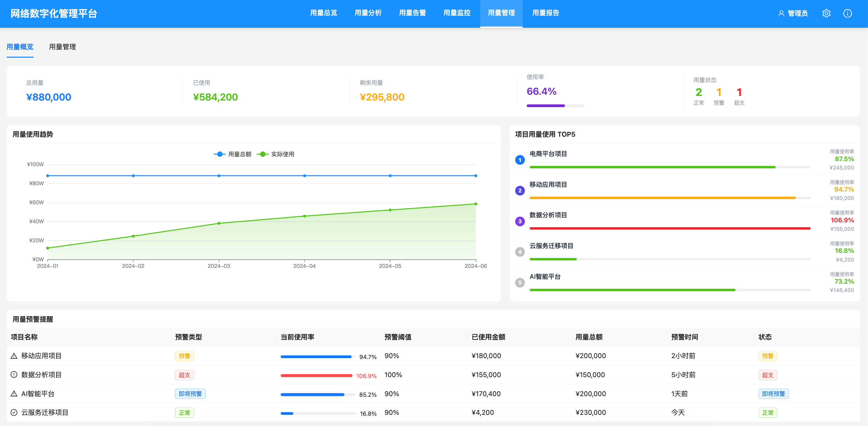Switch to 用量管理 sub-tab

(x=62, y=47)
